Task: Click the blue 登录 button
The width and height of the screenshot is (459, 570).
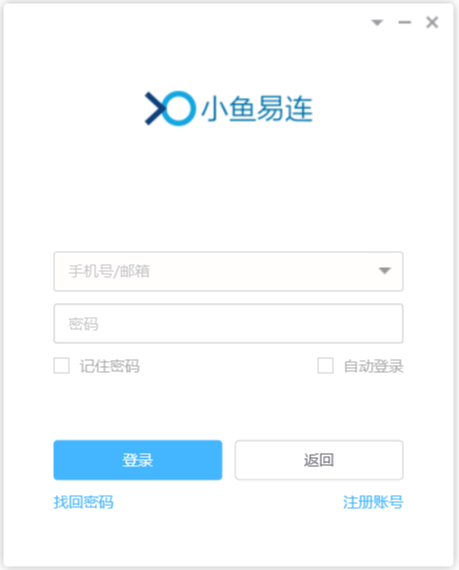Action: [138, 460]
